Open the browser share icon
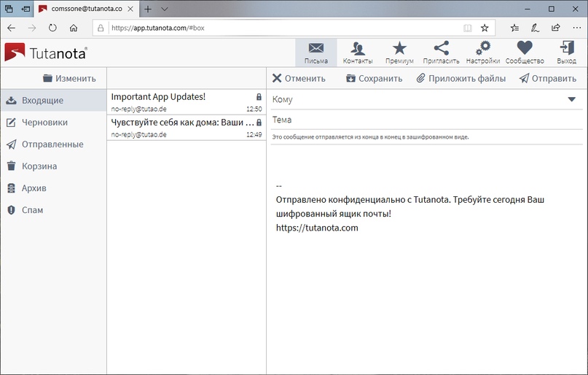 (x=556, y=28)
